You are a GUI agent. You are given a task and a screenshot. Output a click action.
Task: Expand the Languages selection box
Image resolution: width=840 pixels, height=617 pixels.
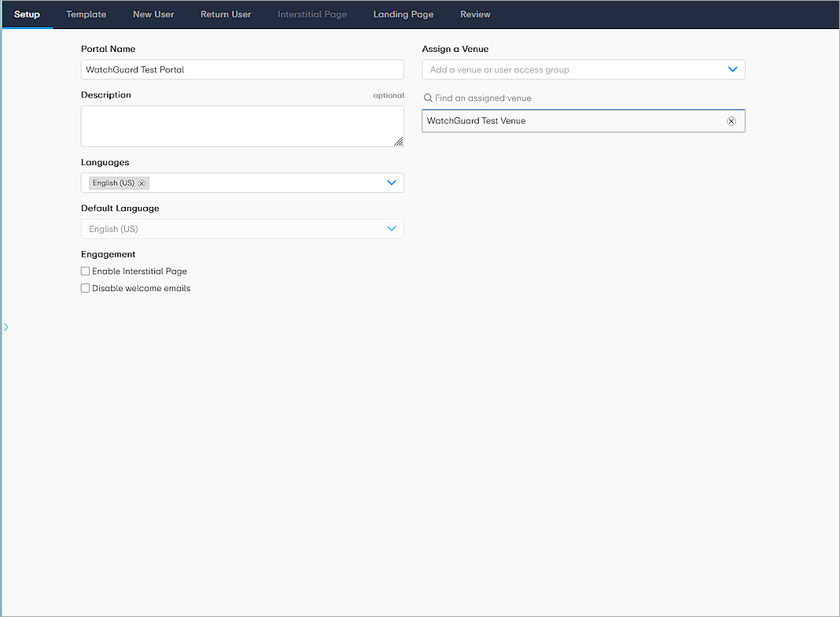click(242, 182)
